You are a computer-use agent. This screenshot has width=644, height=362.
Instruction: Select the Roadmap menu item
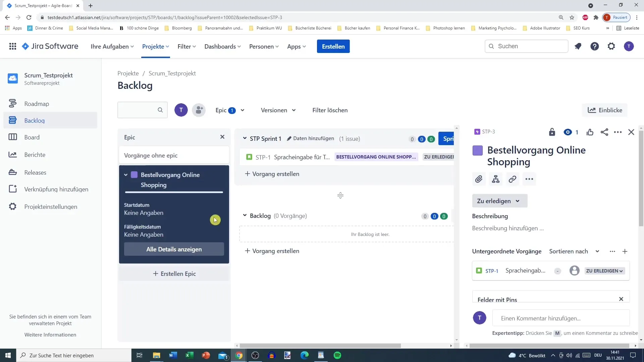tap(37, 104)
